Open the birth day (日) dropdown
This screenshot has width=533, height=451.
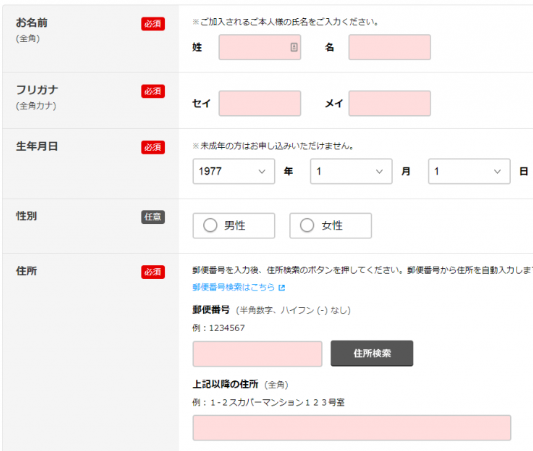tap(469, 171)
